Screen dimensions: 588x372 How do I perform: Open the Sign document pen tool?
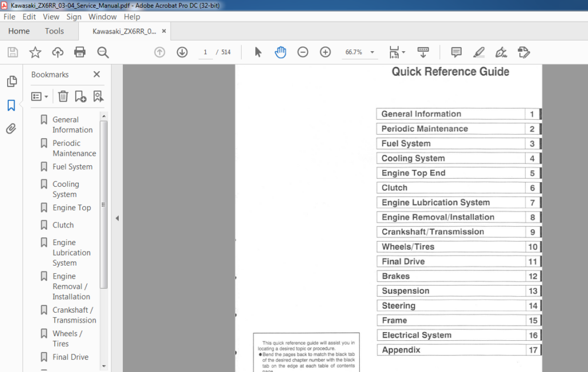click(502, 52)
